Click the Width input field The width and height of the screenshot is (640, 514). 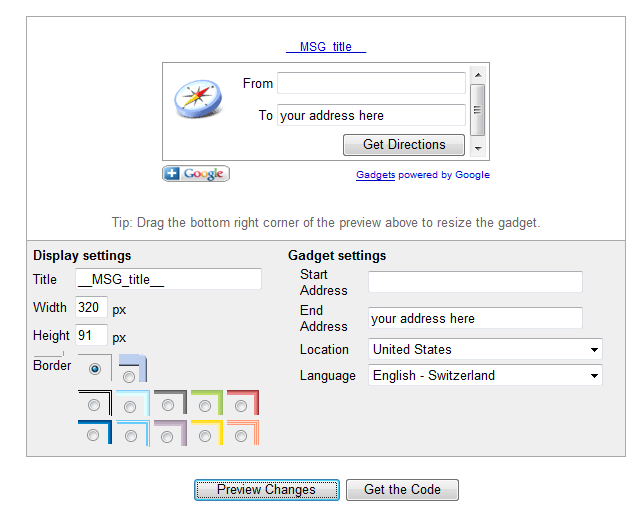(x=91, y=307)
